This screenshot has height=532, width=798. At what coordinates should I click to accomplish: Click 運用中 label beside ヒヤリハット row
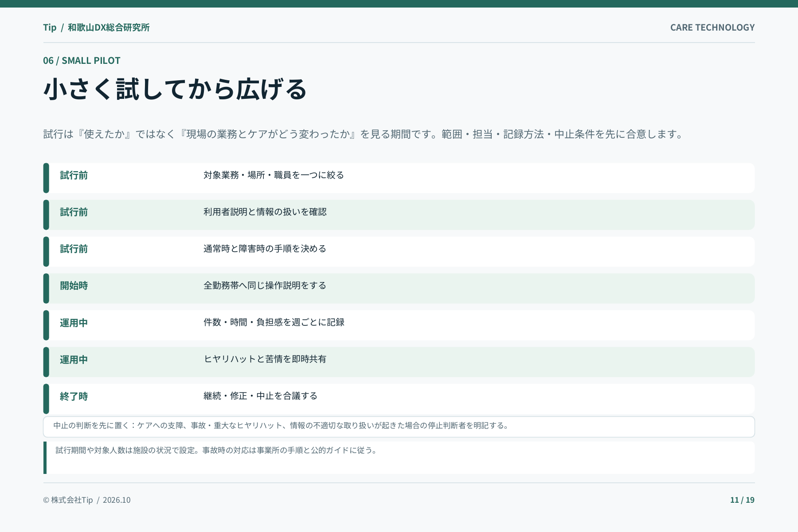74,360
